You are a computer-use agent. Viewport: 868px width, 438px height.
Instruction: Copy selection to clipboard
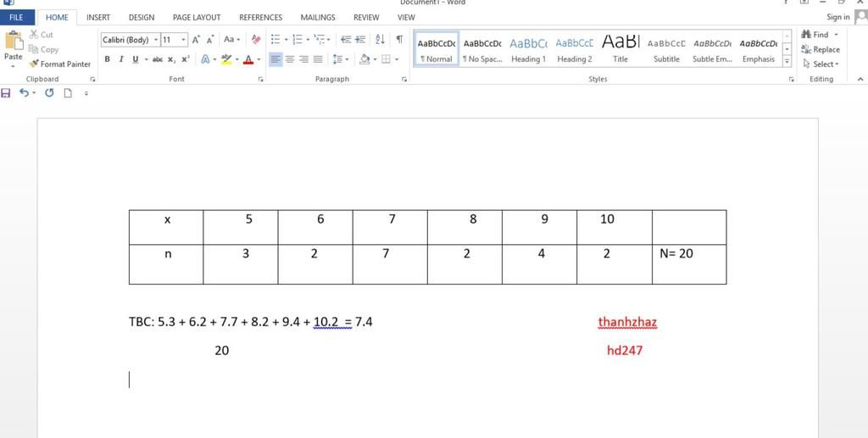[x=43, y=49]
